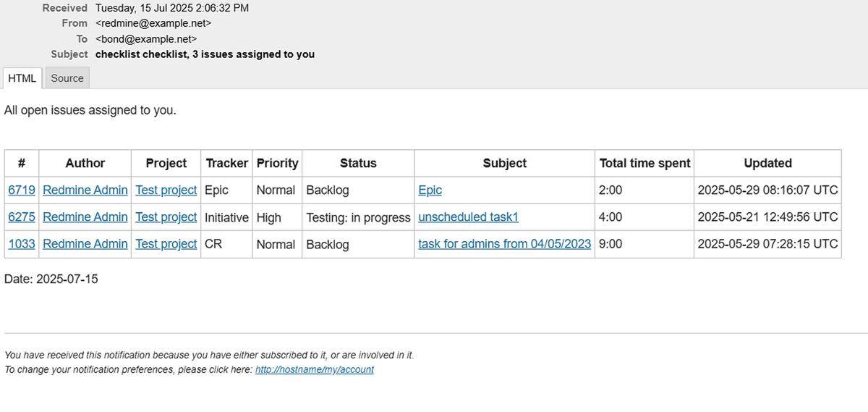The image size is (868, 412).
Task: Click the Priority column header
Action: [x=277, y=163]
